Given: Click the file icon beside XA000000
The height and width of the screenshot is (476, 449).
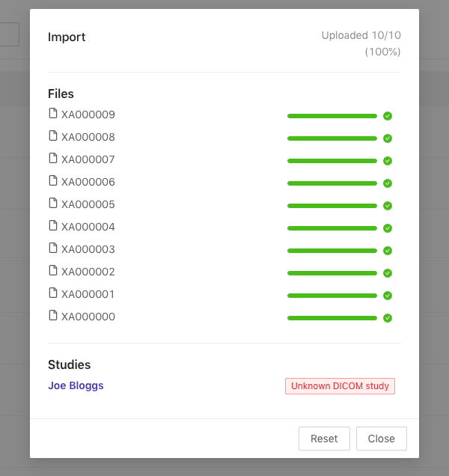Looking at the screenshot, I should pyautogui.click(x=53, y=315).
